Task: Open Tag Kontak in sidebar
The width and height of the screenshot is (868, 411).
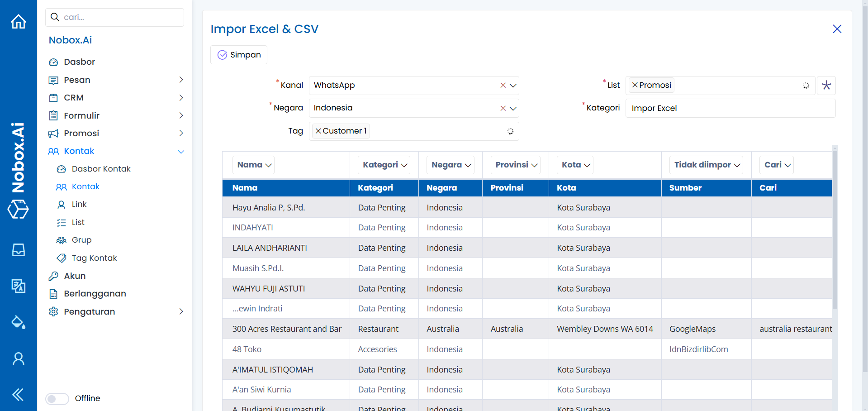Action: (x=94, y=258)
